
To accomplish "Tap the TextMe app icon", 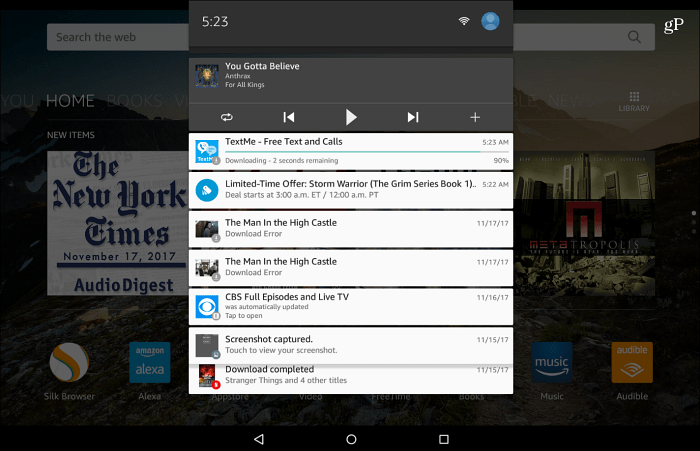I will (x=207, y=151).
